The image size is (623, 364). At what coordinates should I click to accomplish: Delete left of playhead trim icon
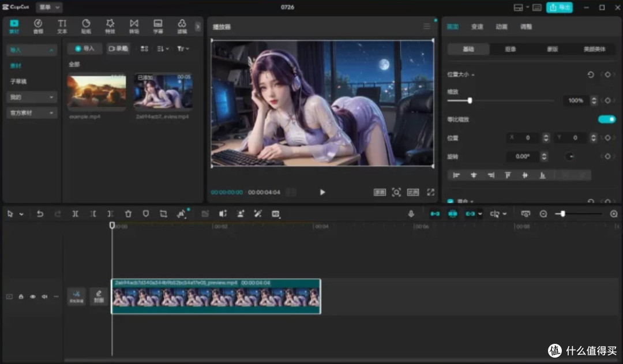point(93,214)
